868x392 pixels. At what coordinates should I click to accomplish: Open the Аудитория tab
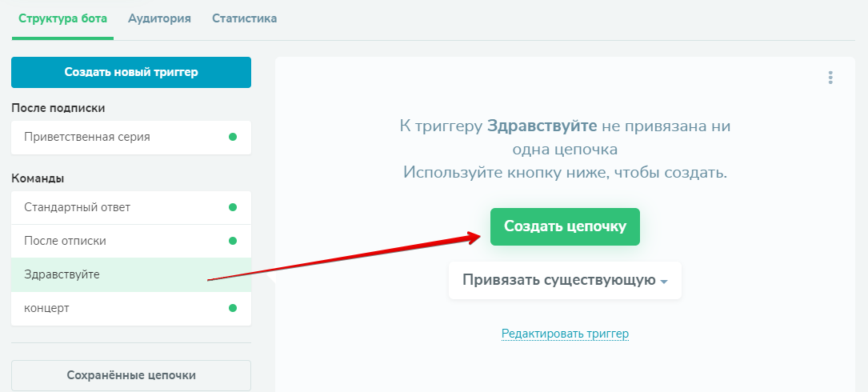(x=159, y=18)
